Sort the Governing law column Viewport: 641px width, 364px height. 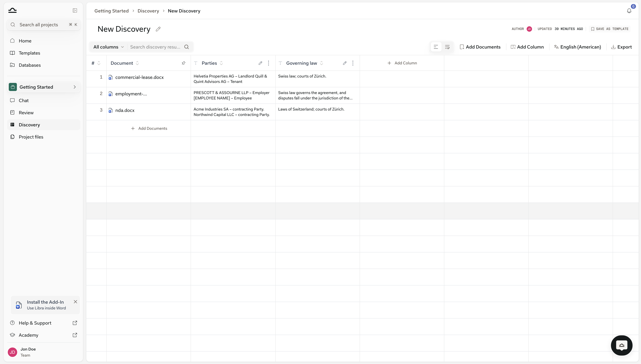[322, 63]
